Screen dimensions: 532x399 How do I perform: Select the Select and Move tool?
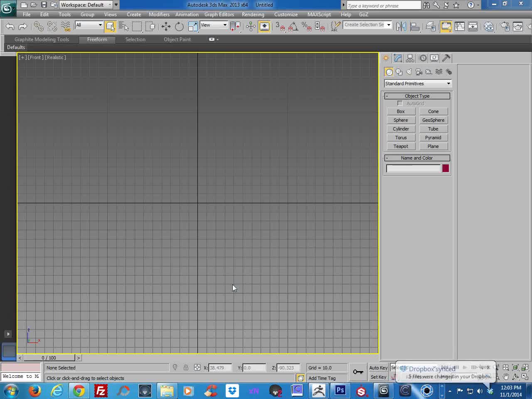[x=166, y=27]
